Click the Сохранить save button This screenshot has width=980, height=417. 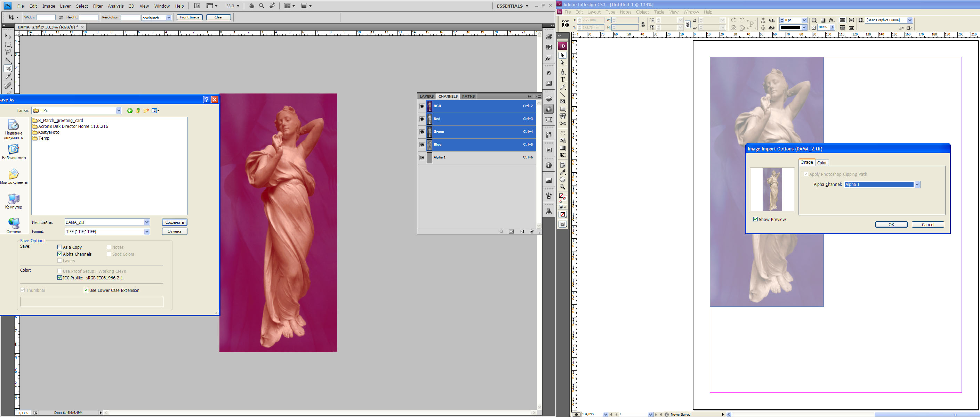pos(175,222)
